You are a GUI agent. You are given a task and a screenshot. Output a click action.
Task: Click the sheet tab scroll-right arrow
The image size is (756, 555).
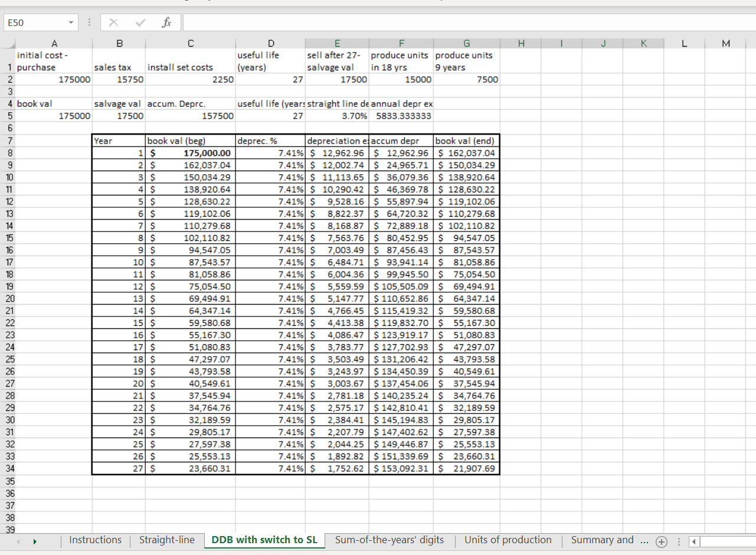click(34, 541)
